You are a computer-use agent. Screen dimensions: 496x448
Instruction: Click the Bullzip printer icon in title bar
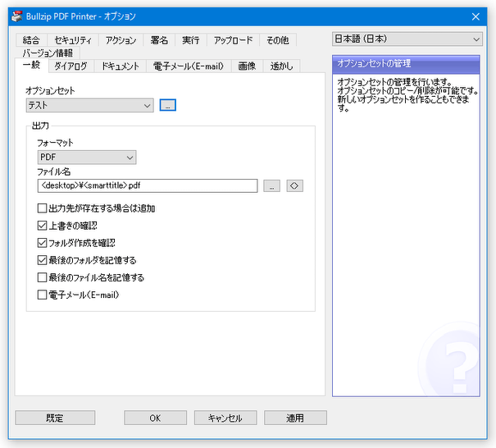pos(17,16)
